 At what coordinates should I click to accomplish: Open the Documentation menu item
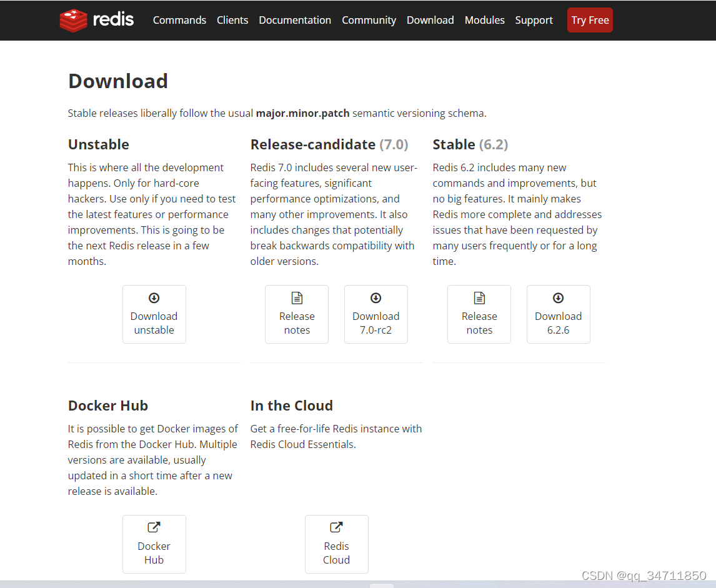point(295,20)
